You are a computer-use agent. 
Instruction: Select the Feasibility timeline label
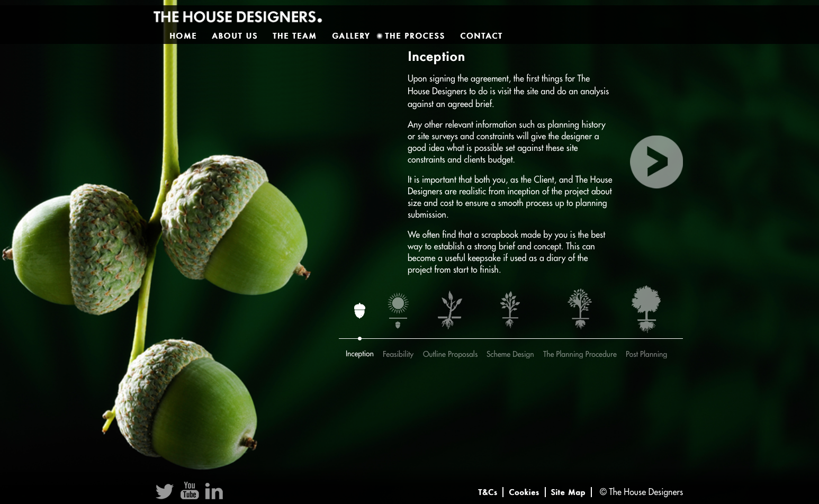[398, 354]
